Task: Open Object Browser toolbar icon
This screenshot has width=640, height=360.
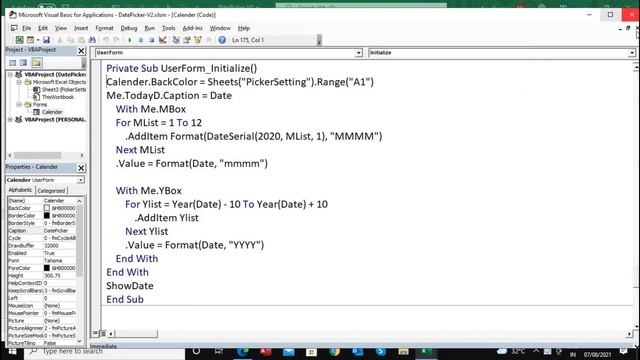Action: tap(198, 40)
